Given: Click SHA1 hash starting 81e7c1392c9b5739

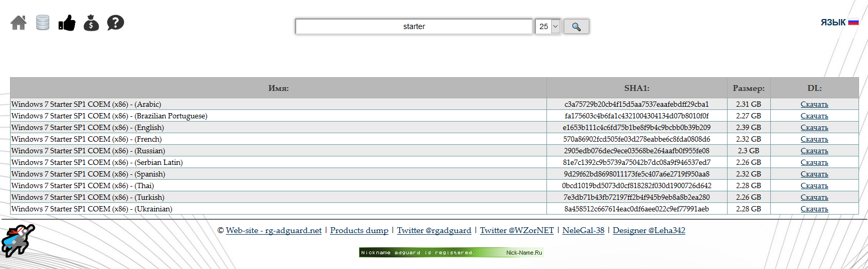Looking at the screenshot, I should point(637,162).
